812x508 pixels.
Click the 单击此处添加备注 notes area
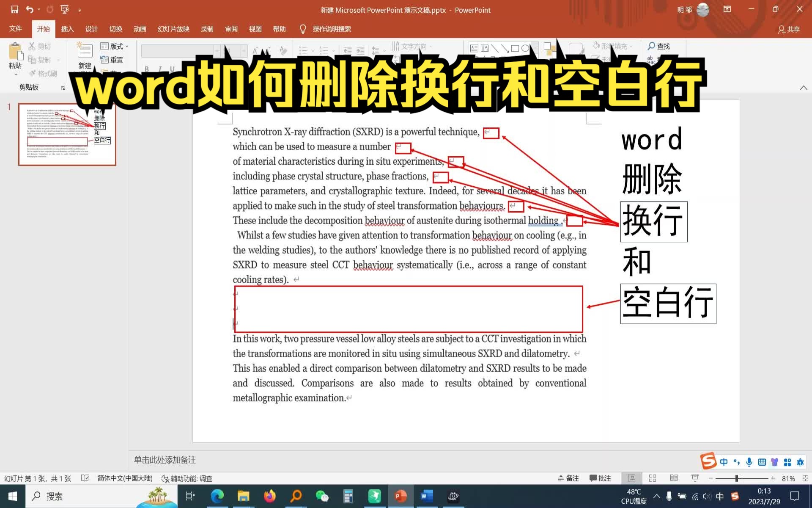point(165,460)
